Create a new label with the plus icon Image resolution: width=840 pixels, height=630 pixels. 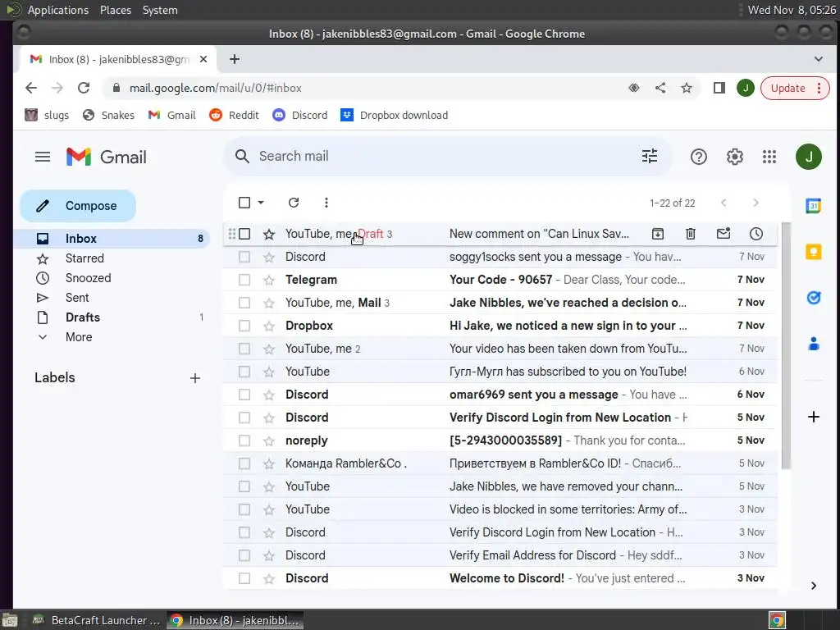pos(195,378)
